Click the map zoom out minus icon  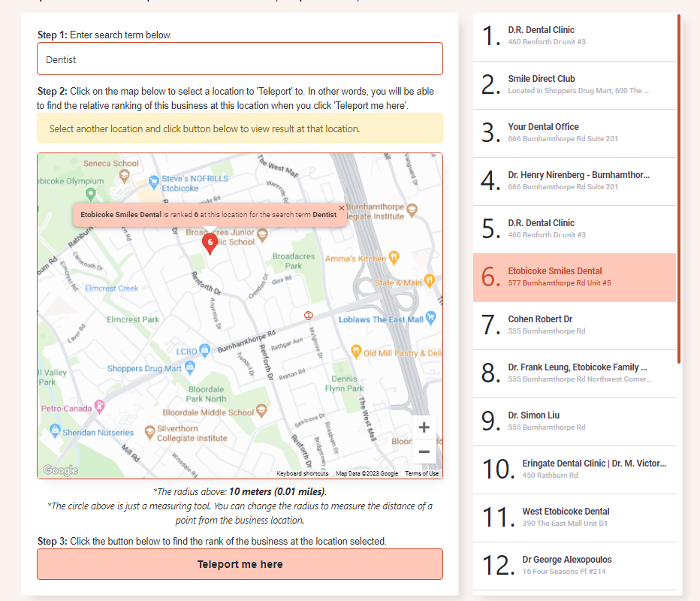424,452
